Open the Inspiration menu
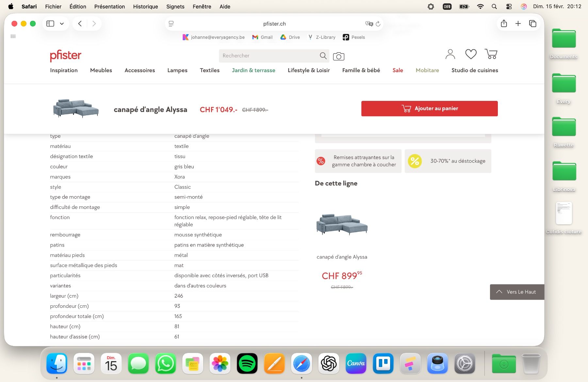This screenshot has width=588, height=382. coord(64,70)
